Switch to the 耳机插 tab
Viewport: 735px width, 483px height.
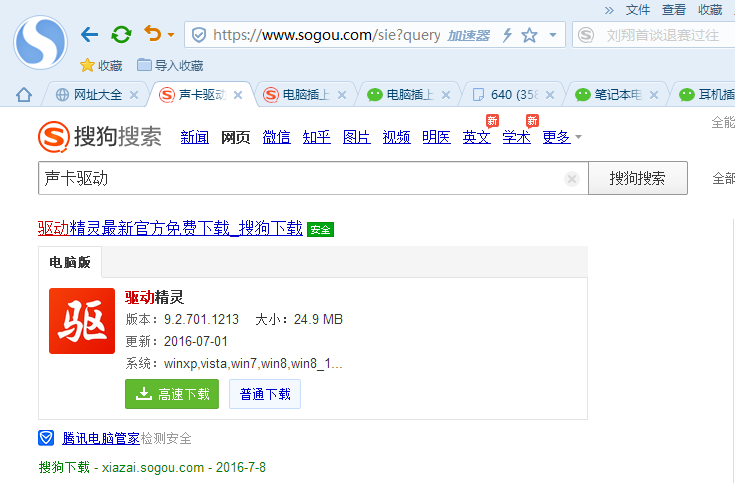707,95
